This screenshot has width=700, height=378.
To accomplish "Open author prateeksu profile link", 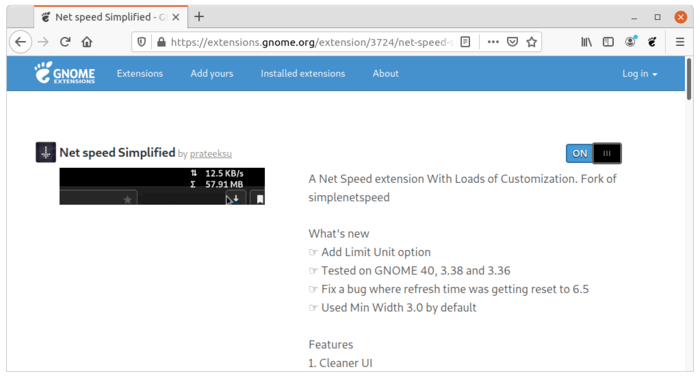I will tap(211, 154).
